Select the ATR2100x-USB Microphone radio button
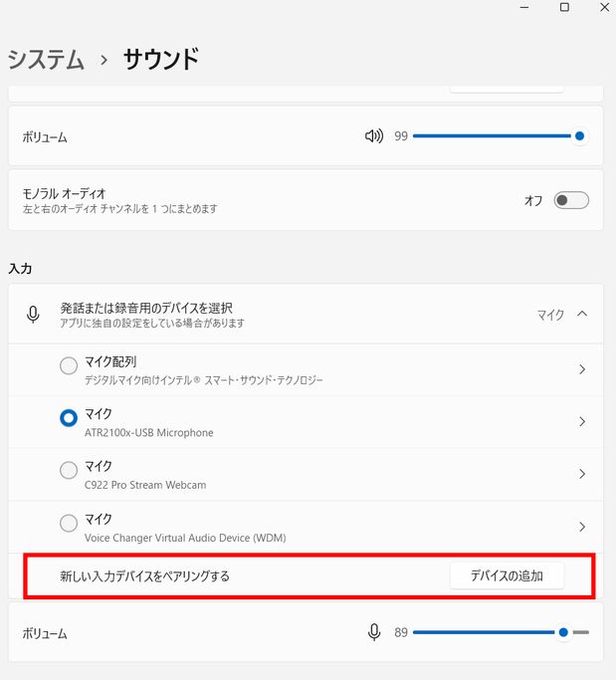Image resolution: width=616 pixels, height=680 pixels. (69, 418)
